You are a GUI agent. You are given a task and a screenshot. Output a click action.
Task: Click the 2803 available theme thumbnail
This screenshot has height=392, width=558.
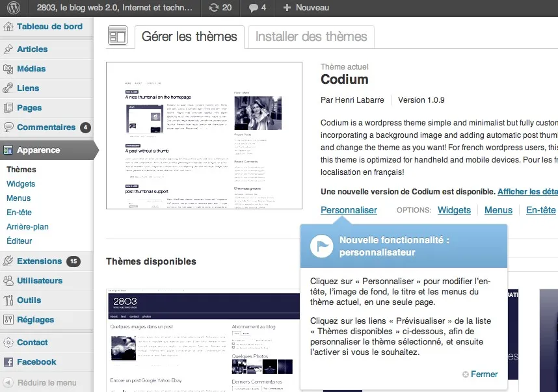tap(204, 341)
